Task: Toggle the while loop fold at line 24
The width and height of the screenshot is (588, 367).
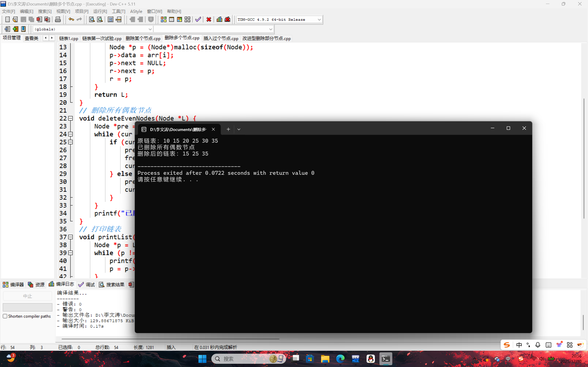Action: pos(71,134)
